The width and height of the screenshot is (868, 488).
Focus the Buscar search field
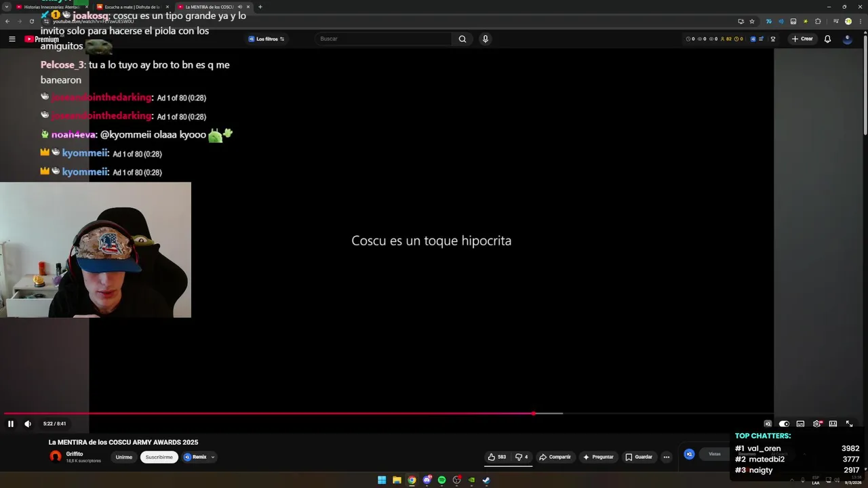[384, 39]
